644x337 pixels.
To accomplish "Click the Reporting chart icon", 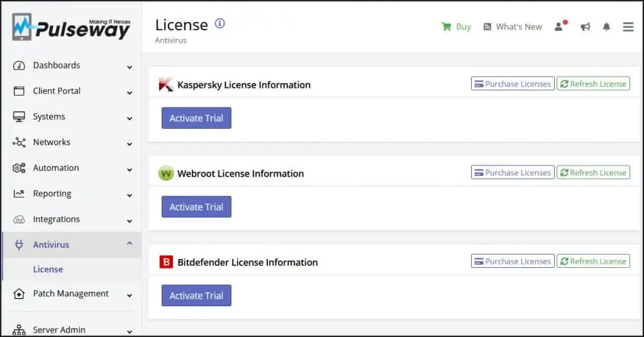I will (x=19, y=193).
